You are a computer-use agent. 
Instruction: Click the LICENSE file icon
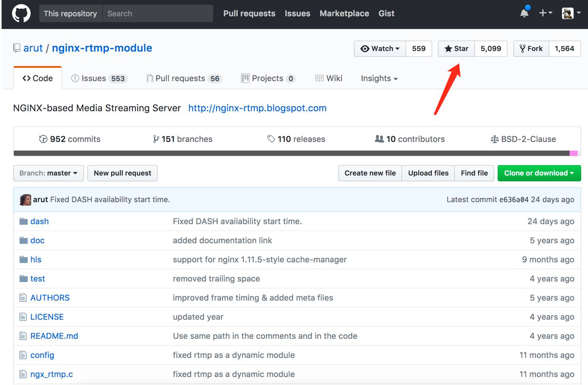pos(23,317)
